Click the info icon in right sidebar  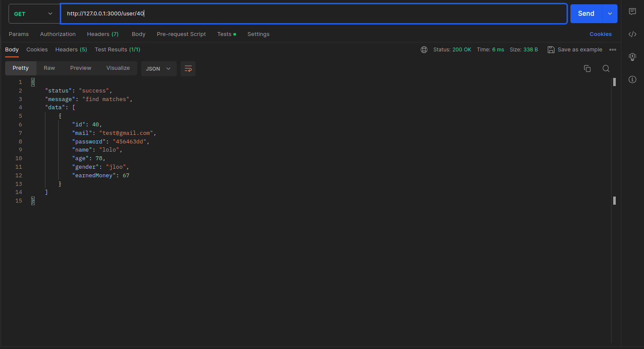coord(632,79)
